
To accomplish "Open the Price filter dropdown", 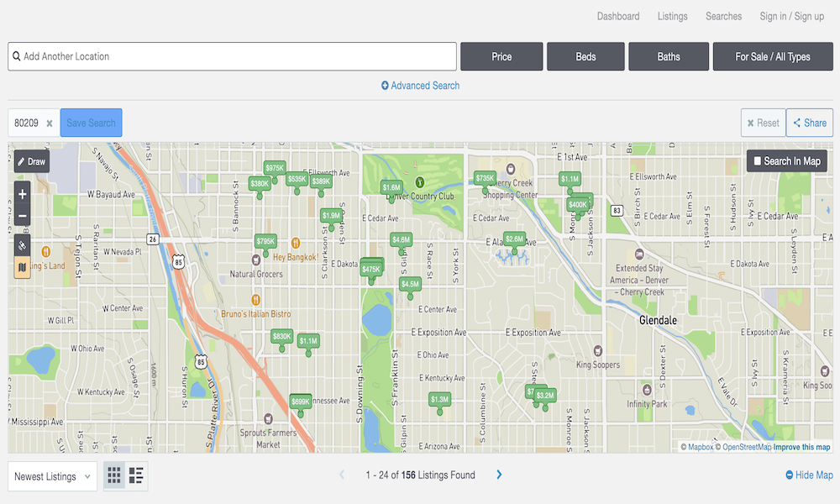I will click(x=501, y=56).
